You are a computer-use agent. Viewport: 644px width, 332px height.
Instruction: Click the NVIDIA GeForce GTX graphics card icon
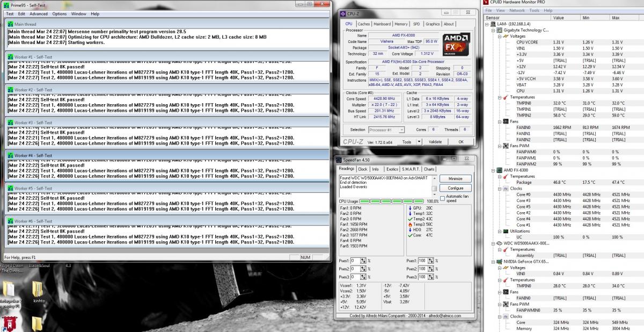tap(500, 262)
